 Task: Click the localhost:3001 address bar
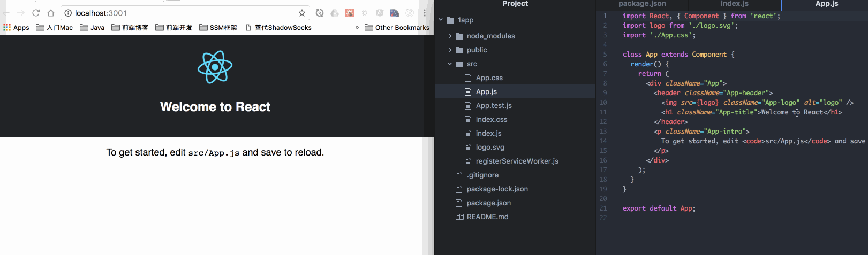(x=184, y=13)
